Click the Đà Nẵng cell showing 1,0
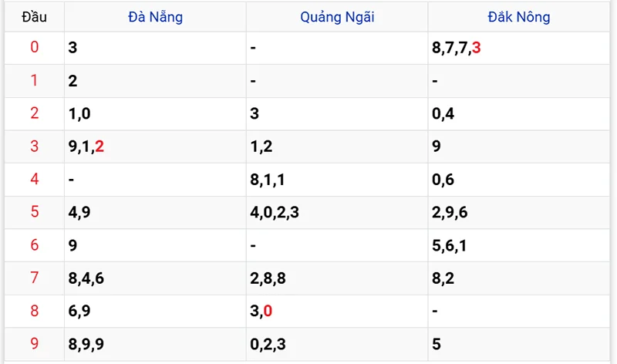617x364 pixels. pos(80,114)
